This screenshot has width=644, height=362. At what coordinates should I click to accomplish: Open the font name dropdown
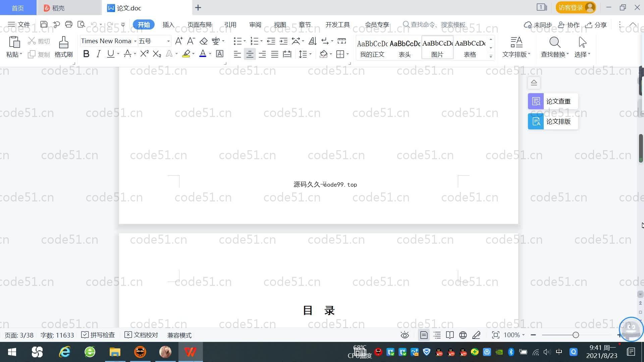point(135,41)
